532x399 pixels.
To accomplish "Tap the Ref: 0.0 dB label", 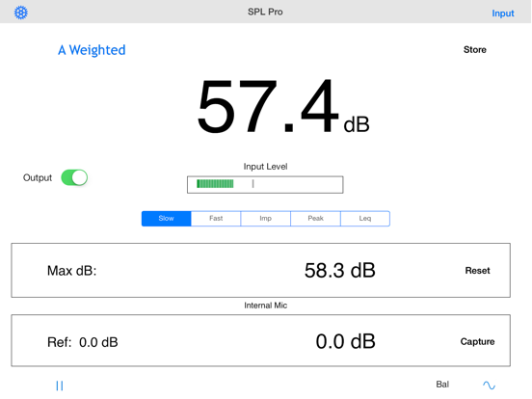I will point(83,342).
